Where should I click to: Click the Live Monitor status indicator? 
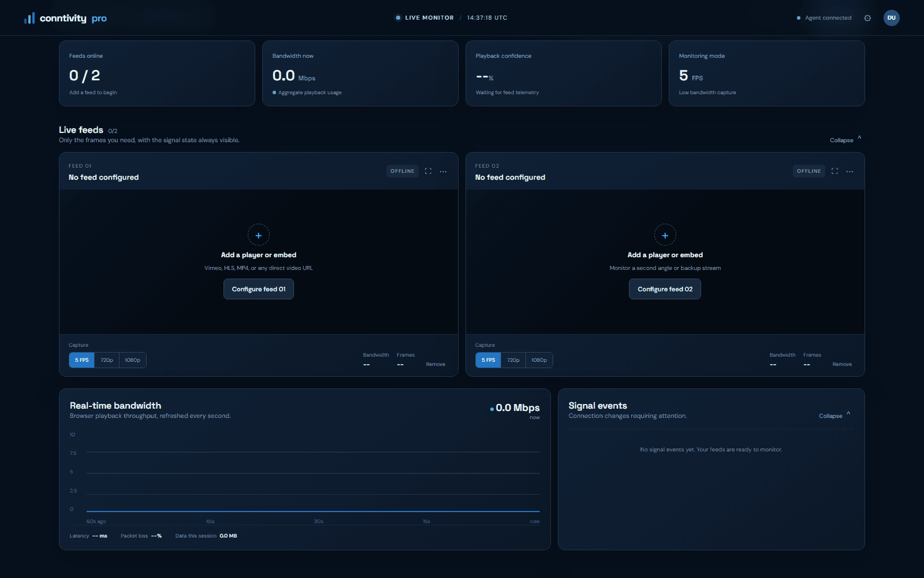pyautogui.click(x=424, y=18)
